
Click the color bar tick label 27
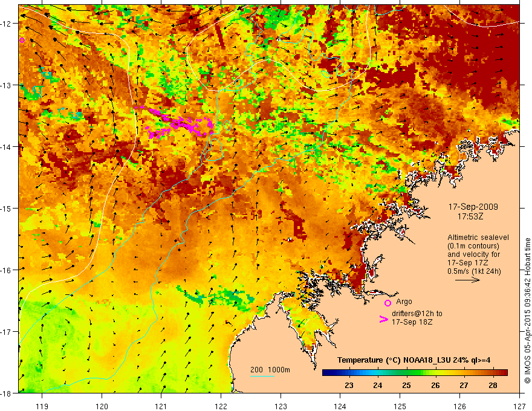464,385
